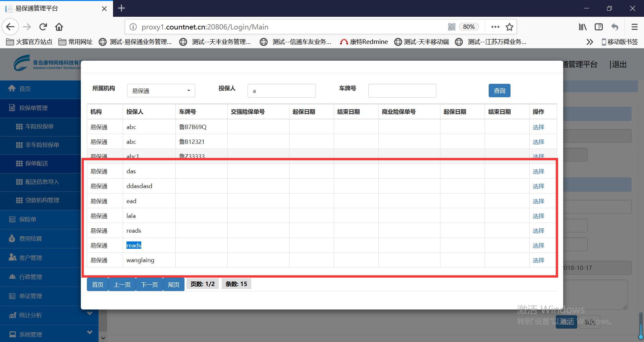Click the browser back arrow

pos(10,27)
